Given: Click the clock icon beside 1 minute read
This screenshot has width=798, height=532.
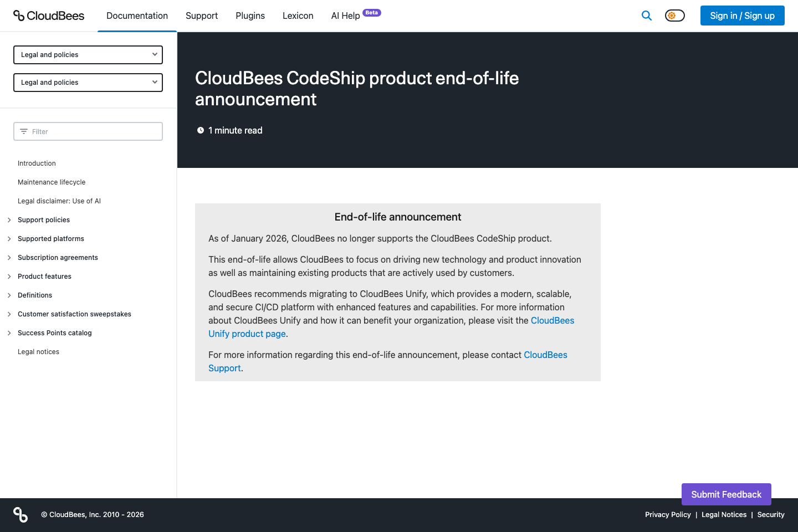Looking at the screenshot, I should pos(200,130).
